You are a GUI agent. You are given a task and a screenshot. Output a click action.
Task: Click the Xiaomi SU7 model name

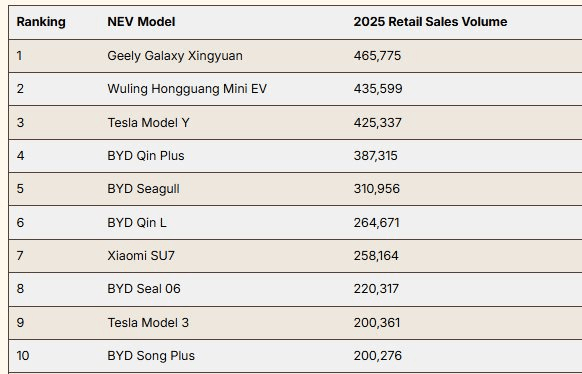[141, 256]
